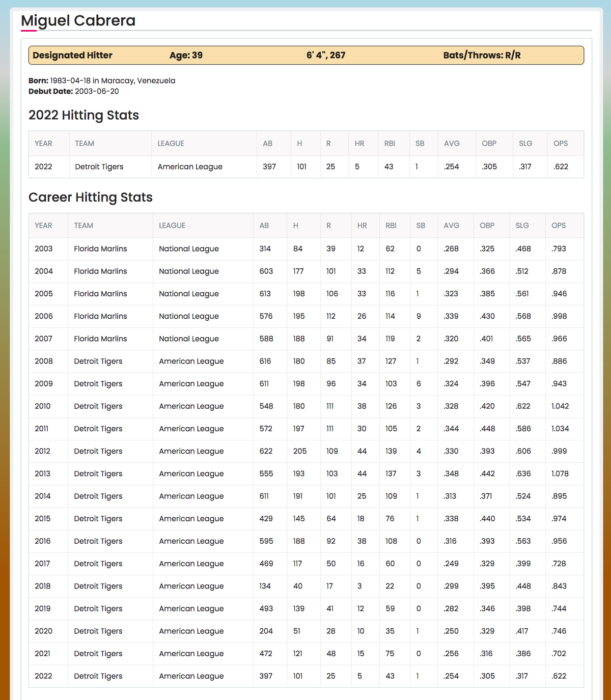Click the birthplace text Maracay, Venezuela
Image resolution: width=611 pixels, height=700 pixels.
(138, 80)
